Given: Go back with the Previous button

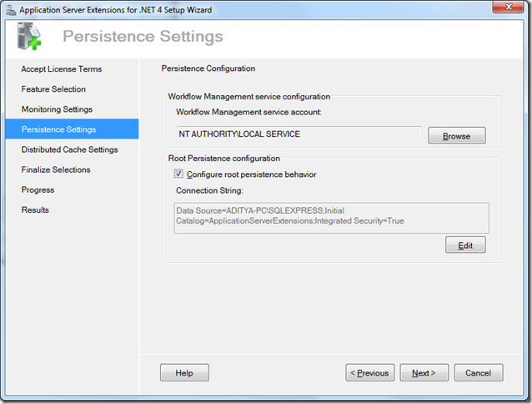Looking at the screenshot, I should tap(369, 372).
